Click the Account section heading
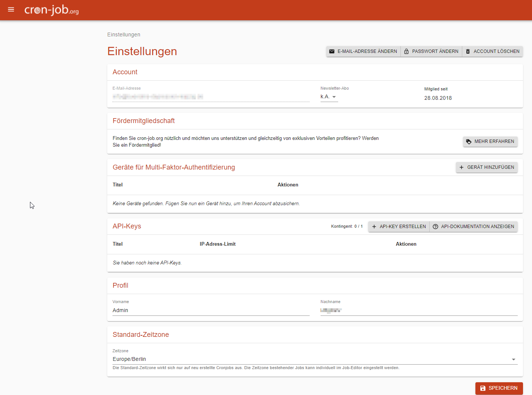The image size is (532, 395). click(125, 72)
